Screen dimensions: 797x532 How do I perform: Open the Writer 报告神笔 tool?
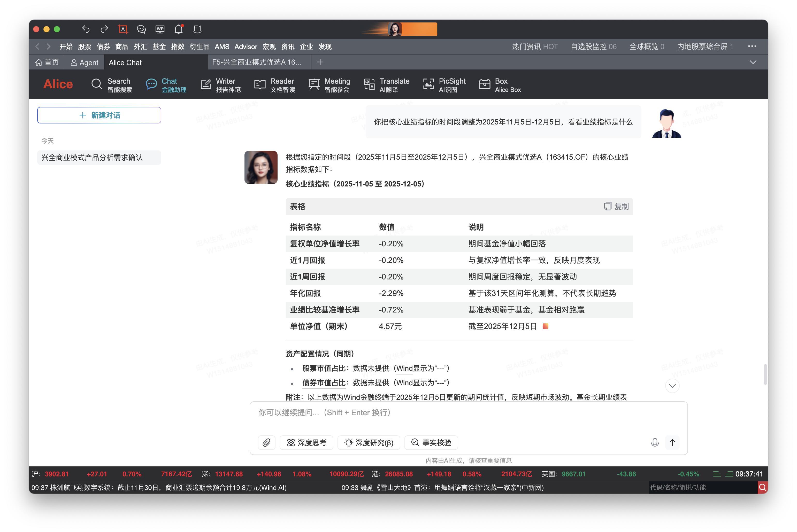click(220, 85)
